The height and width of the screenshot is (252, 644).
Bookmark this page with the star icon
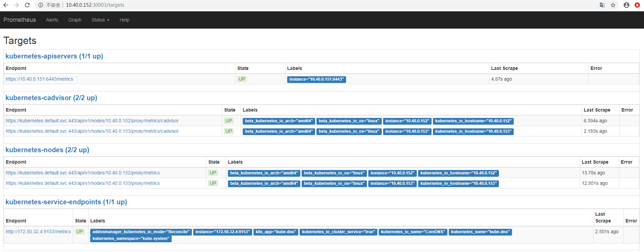(613, 5)
